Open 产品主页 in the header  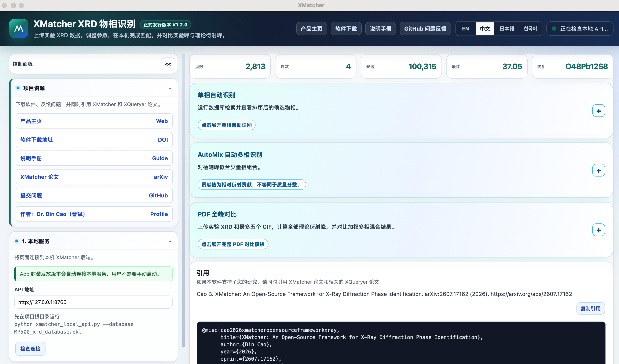coord(311,29)
